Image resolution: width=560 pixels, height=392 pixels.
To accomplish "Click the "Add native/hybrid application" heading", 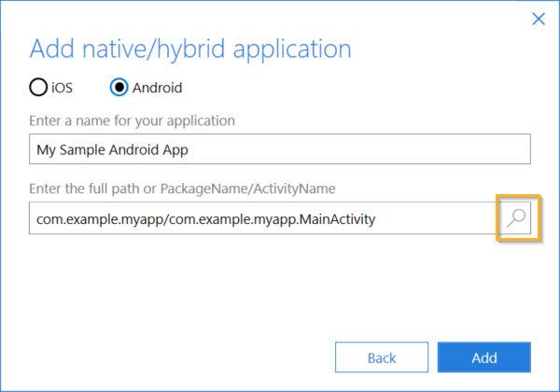I will [x=190, y=49].
